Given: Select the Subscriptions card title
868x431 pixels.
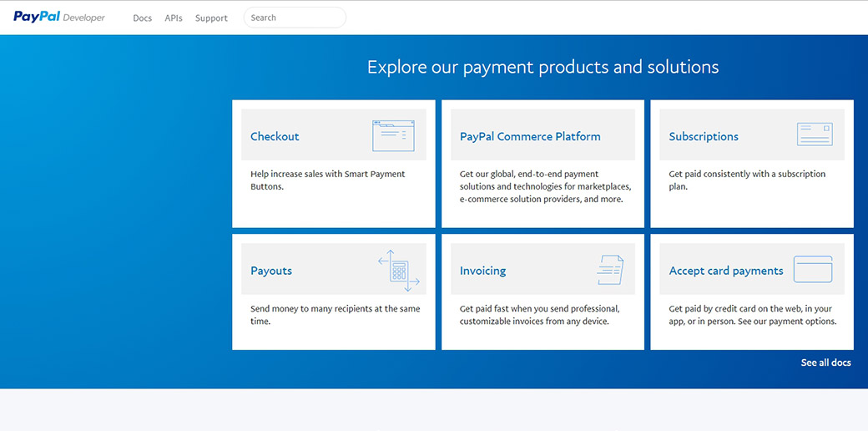Looking at the screenshot, I should coord(704,136).
